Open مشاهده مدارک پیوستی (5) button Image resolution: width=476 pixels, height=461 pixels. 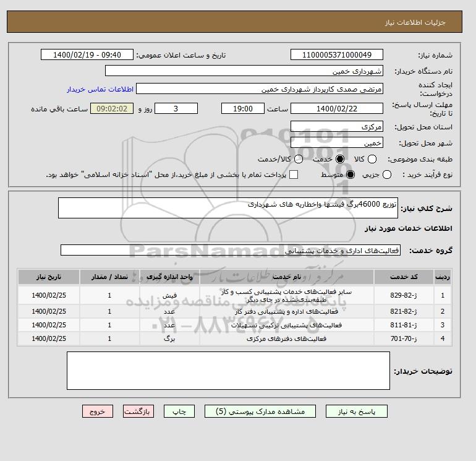[260, 411]
